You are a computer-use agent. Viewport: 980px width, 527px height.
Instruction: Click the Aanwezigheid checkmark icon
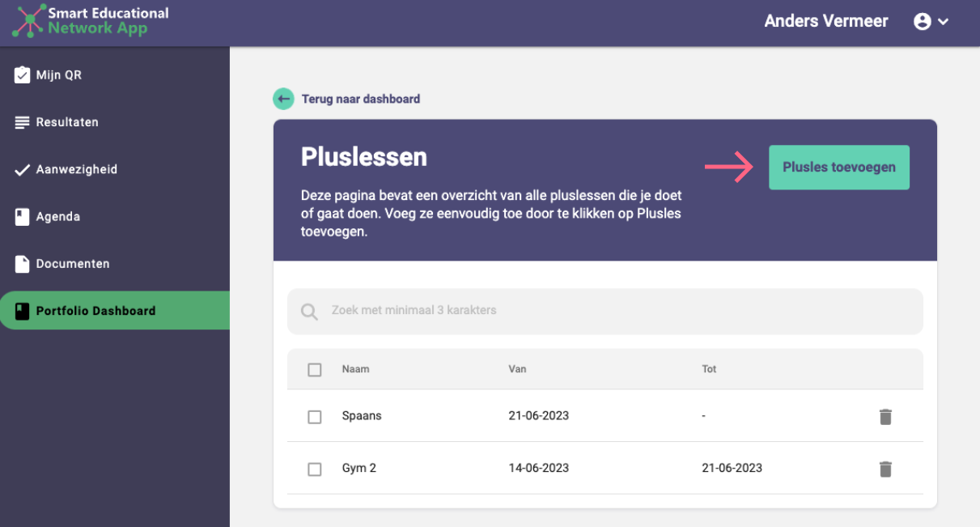[x=23, y=170]
